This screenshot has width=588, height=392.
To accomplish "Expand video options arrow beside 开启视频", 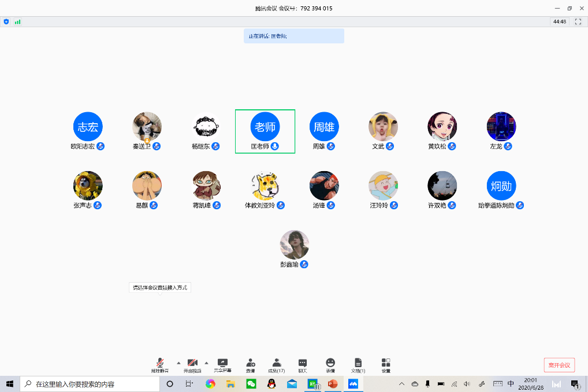I will (x=206, y=363).
